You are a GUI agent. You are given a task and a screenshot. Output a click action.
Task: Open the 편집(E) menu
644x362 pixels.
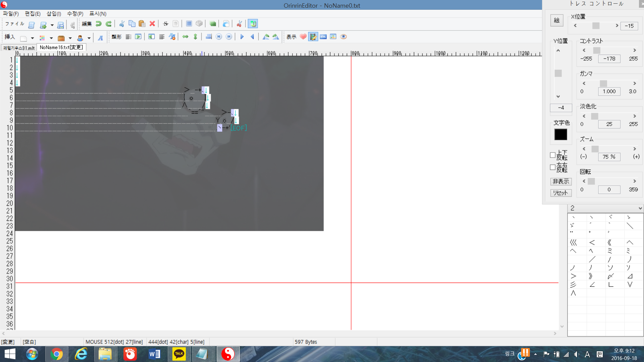tap(33, 14)
